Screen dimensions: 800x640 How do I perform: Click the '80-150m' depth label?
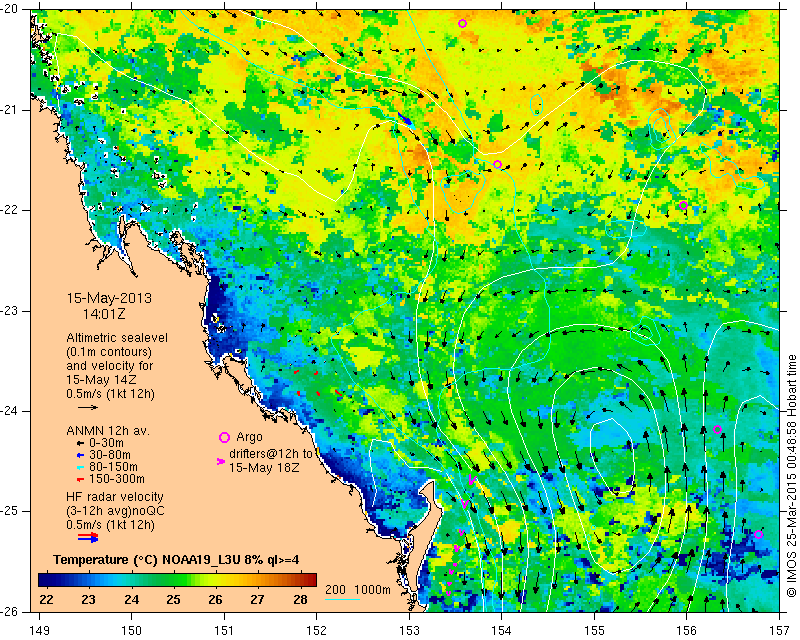point(113,467)
